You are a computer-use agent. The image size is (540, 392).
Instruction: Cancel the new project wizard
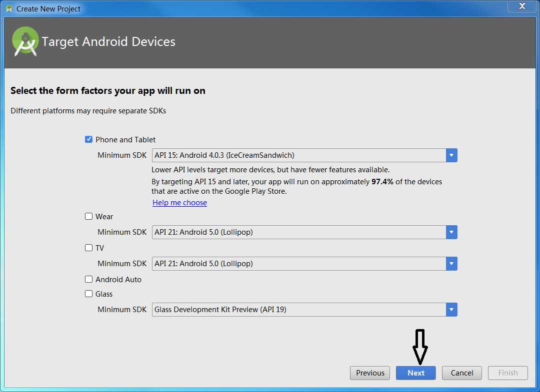(462, 373)
